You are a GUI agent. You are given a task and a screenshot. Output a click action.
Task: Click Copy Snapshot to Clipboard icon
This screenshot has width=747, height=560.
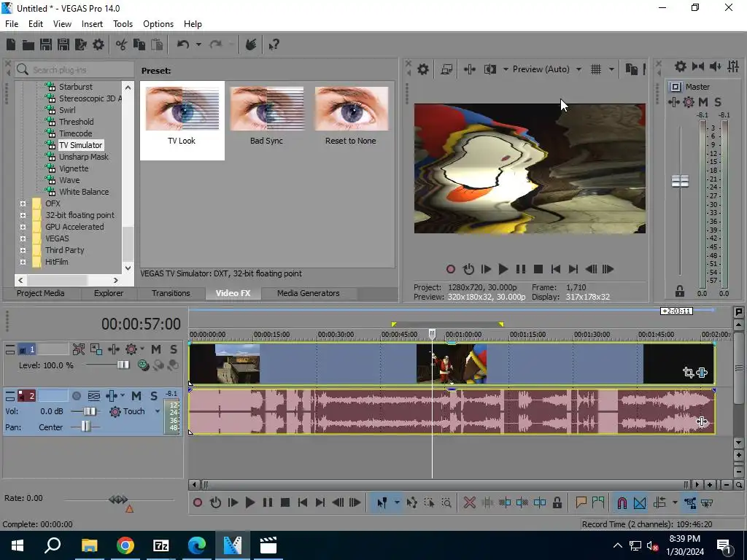point(631,69)
